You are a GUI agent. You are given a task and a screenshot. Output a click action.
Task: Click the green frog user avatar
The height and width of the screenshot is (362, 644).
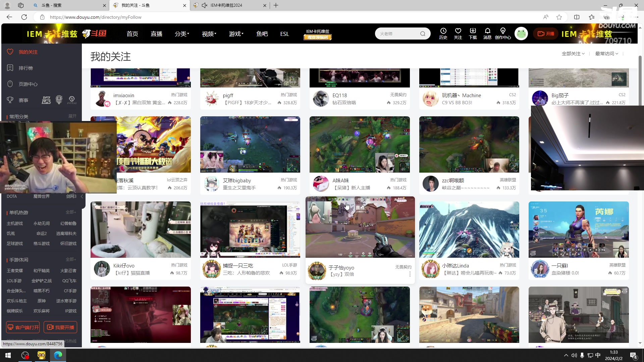[521, 34]
